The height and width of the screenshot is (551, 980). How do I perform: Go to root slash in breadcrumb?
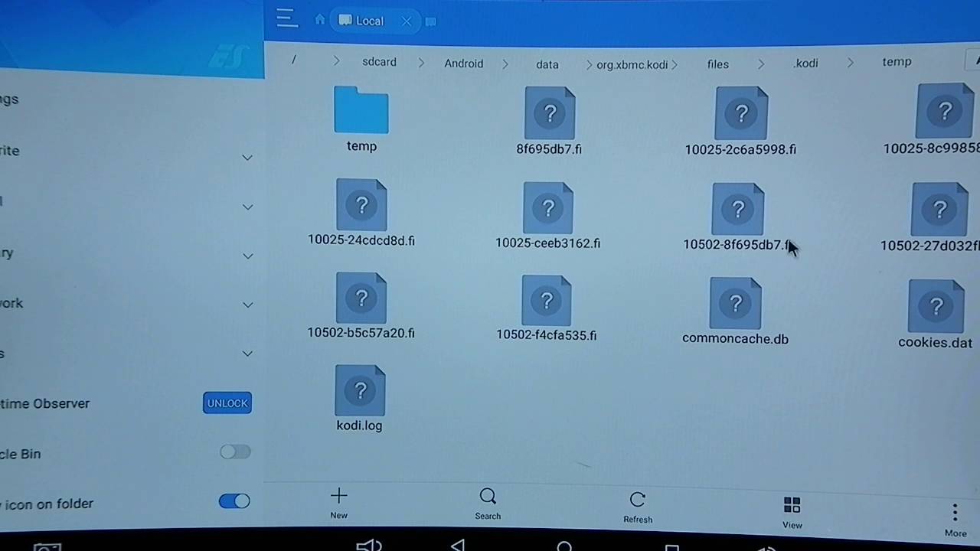point(293,60)
